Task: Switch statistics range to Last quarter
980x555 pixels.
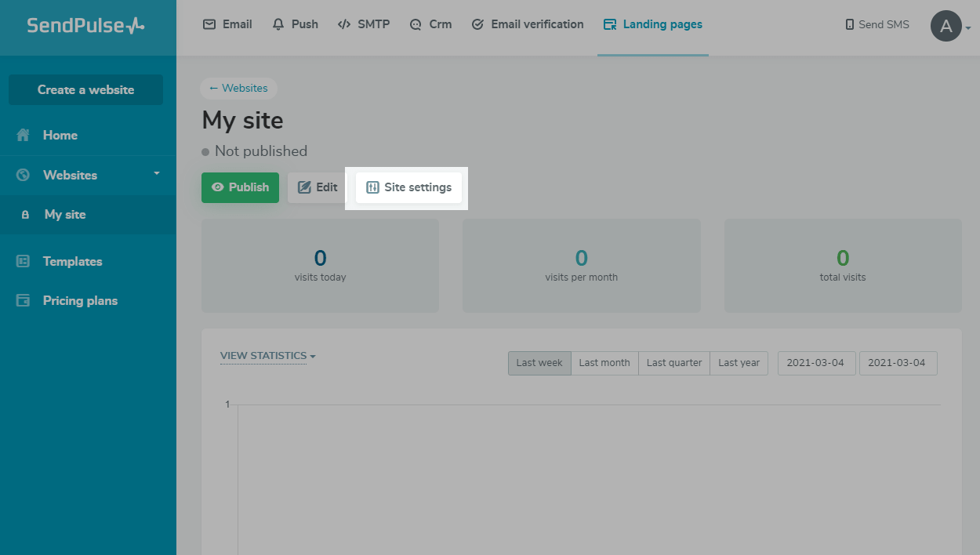Action: coord(674,363)
